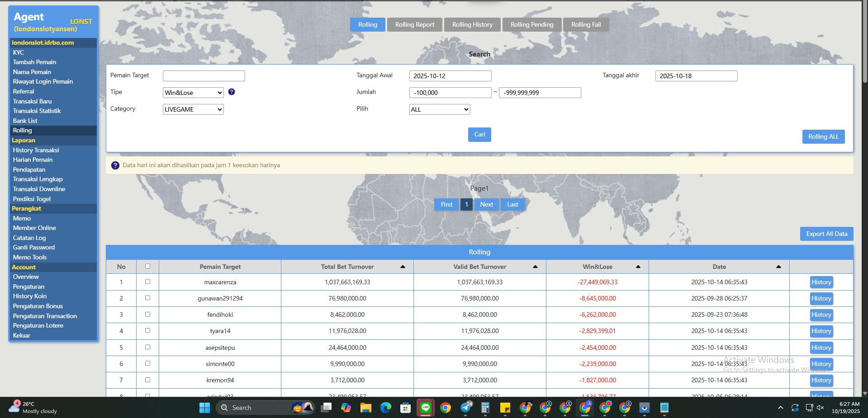Sort by Total Bet Turnover arrow
This screenshot has width=868, height=418.
point(403,267)
